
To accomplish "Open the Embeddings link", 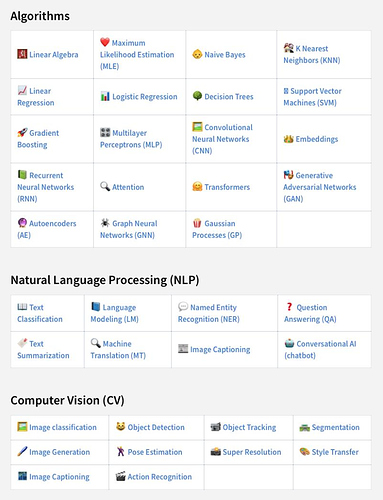I will coord(317,139).
